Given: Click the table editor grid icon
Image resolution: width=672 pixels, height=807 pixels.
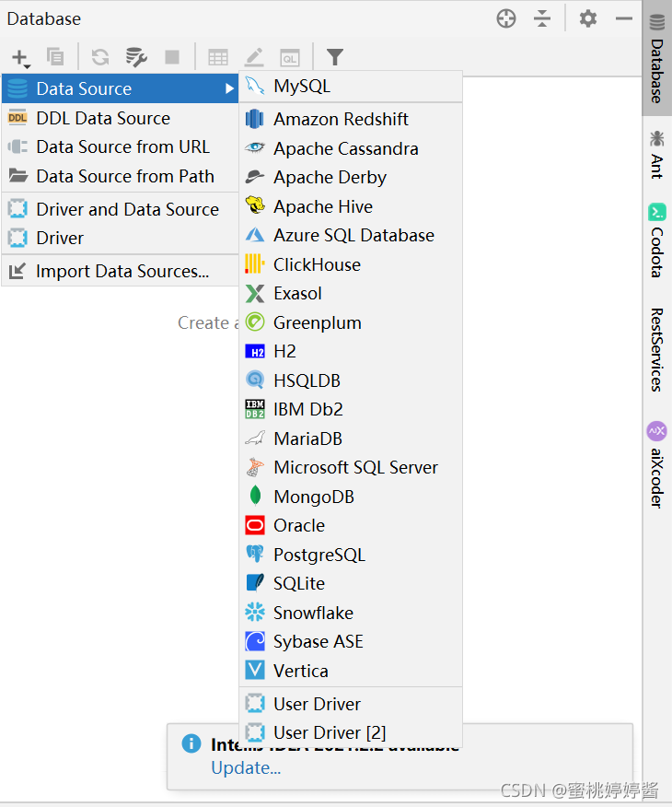Looking at the screenshot, I should click(x=218, y=57).
